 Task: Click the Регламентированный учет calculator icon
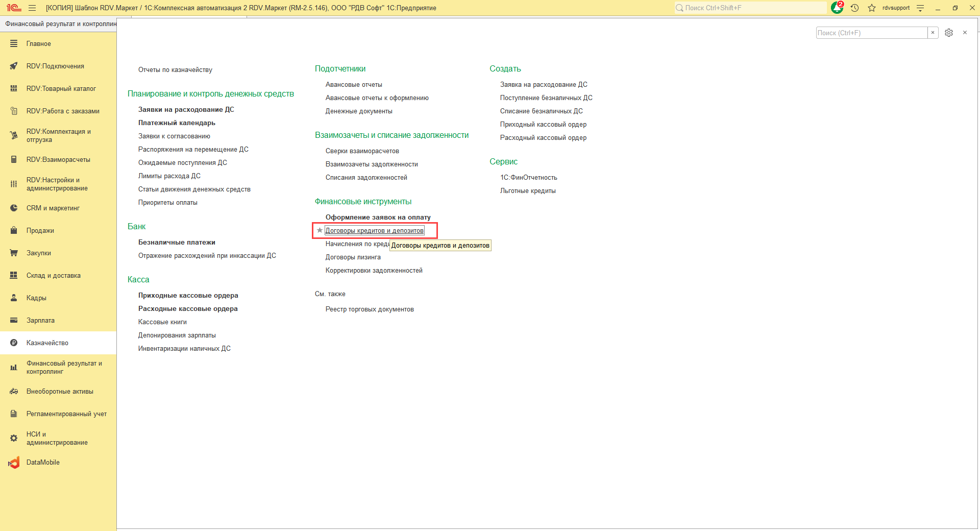14,414
